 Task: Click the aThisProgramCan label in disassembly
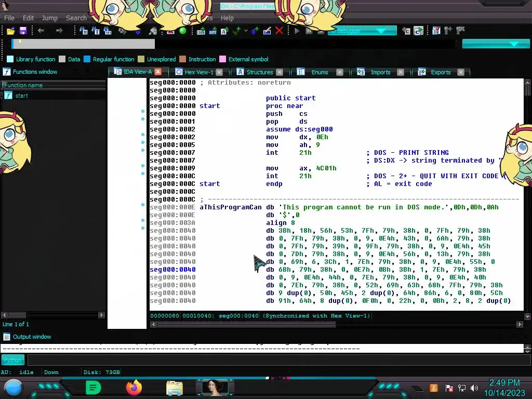click(230, 207)
